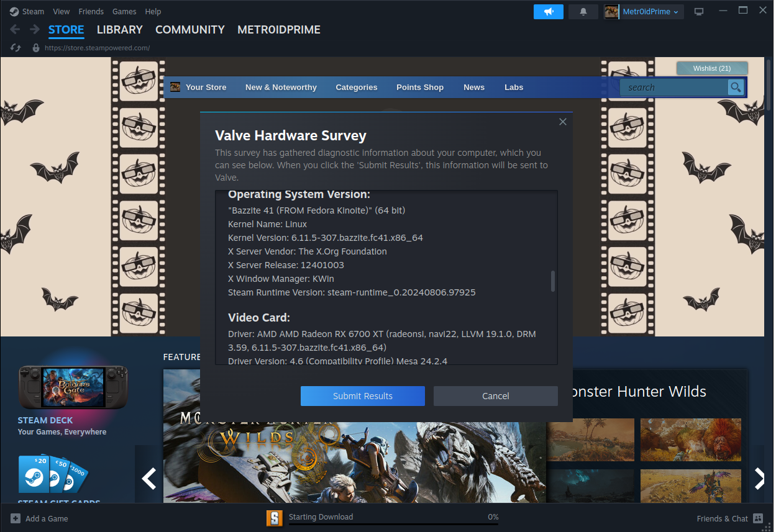Screen dimensions: 776x532
Task: Click the store search magnifier icon
Action: [735, 88]
